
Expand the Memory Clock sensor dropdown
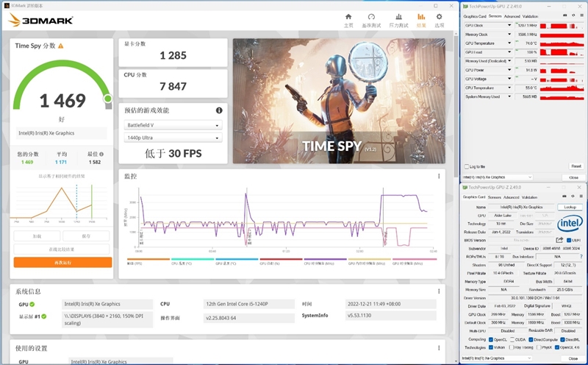point(509,35)
